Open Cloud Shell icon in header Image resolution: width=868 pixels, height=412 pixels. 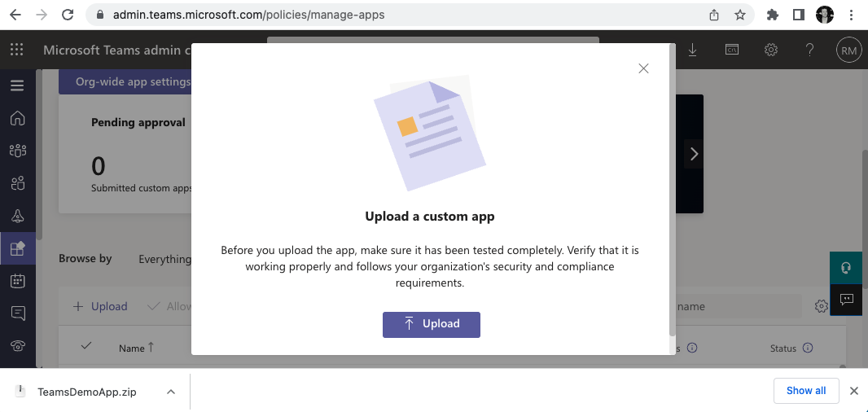point(732,50)
